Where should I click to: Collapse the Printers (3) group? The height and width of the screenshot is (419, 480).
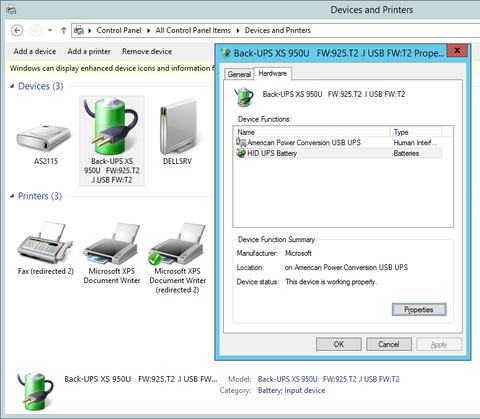pyautogui.click(x=12, y=196)
